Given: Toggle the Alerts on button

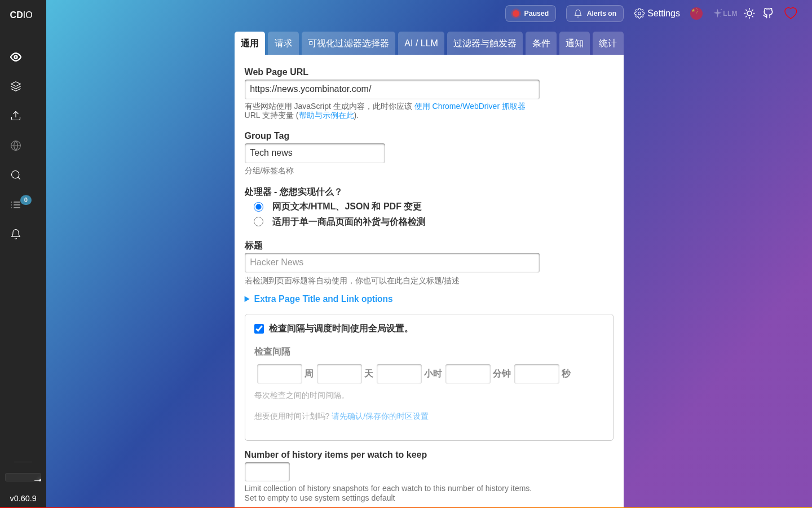Looking at the screenshot, I should point(595,14).
